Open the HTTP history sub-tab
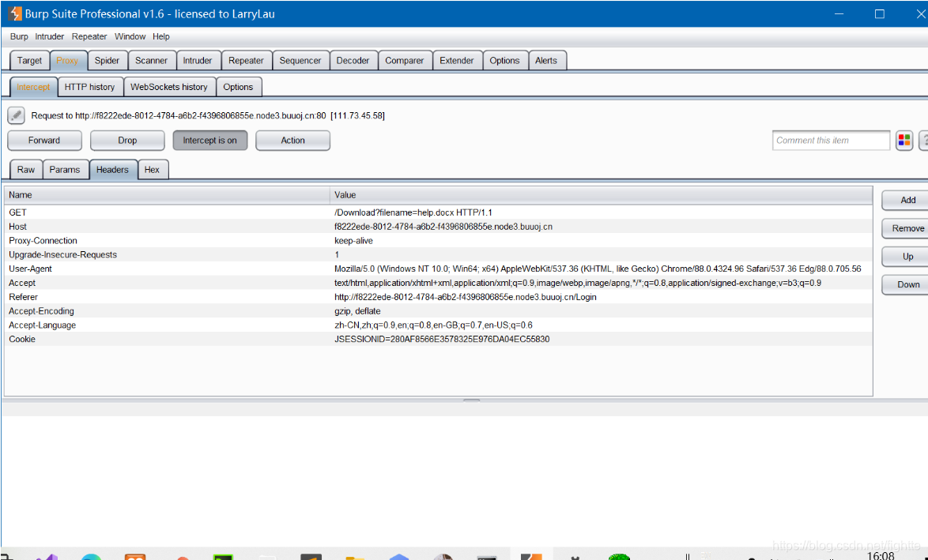Screen dimensions: 928x560 click(x=90, y=87)
